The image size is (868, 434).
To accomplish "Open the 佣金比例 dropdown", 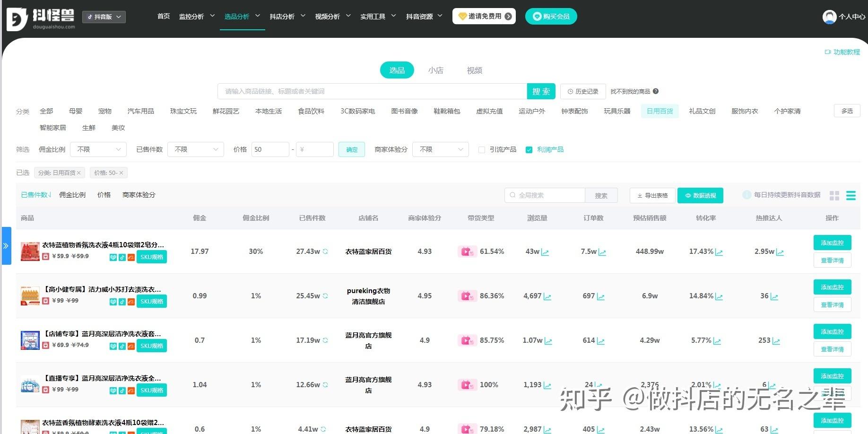I will (98, 149).
